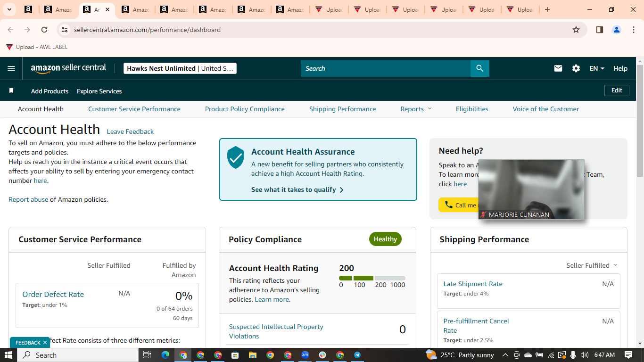Open the Chrome profile avatar

[x=617, y=30]
